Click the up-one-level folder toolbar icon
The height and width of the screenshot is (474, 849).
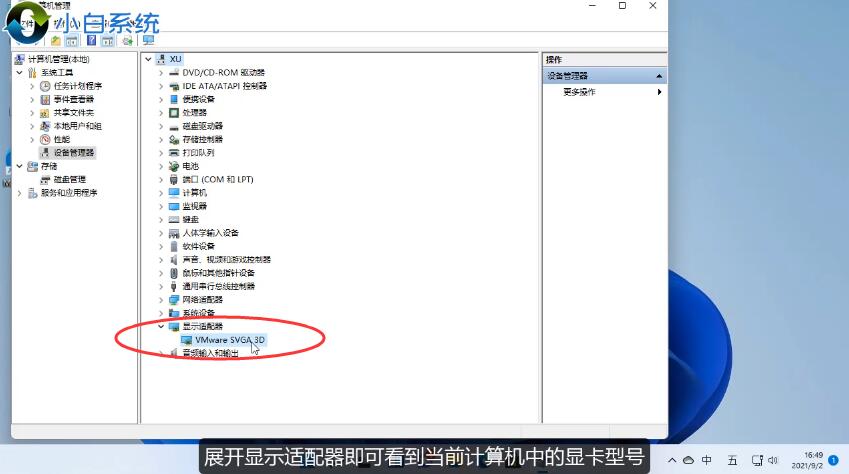click(x=55, y=41)
